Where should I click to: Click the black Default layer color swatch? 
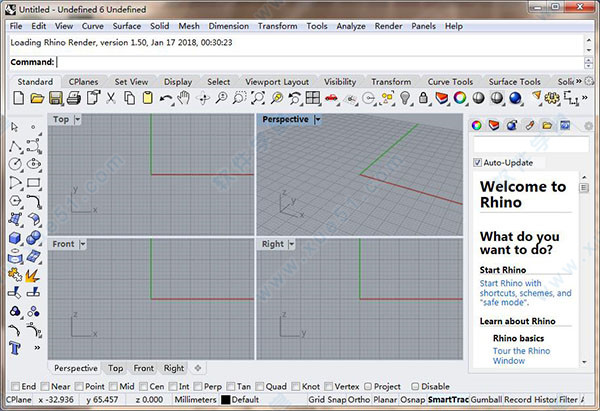tap(225, 400)
